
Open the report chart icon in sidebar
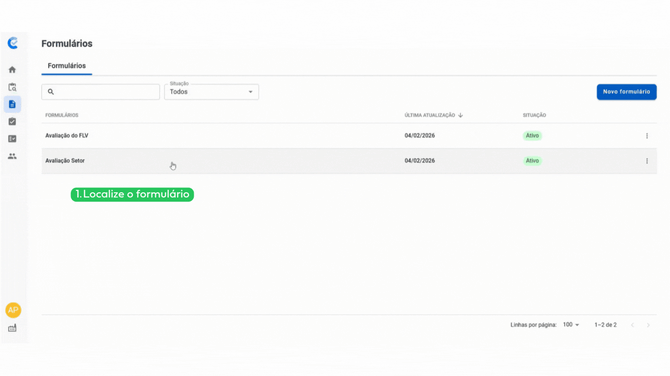[x=12, y=139]
